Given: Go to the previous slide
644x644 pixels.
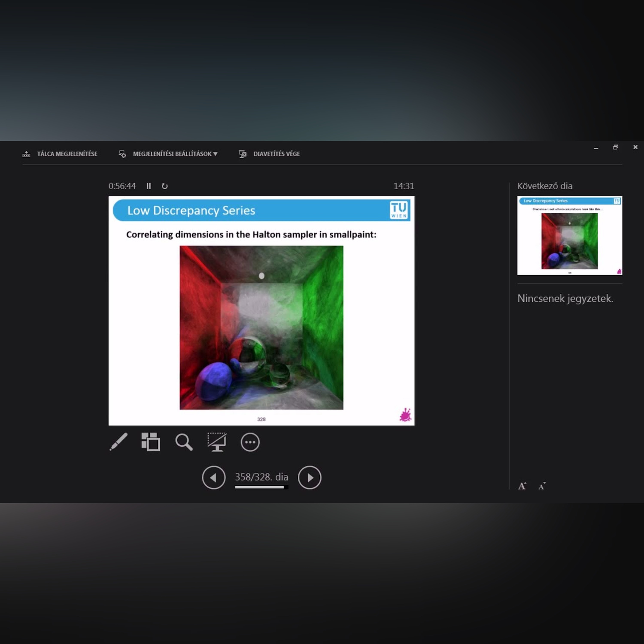Looking at the screenshot, I should pyautogui.click(x=214, y=477).
